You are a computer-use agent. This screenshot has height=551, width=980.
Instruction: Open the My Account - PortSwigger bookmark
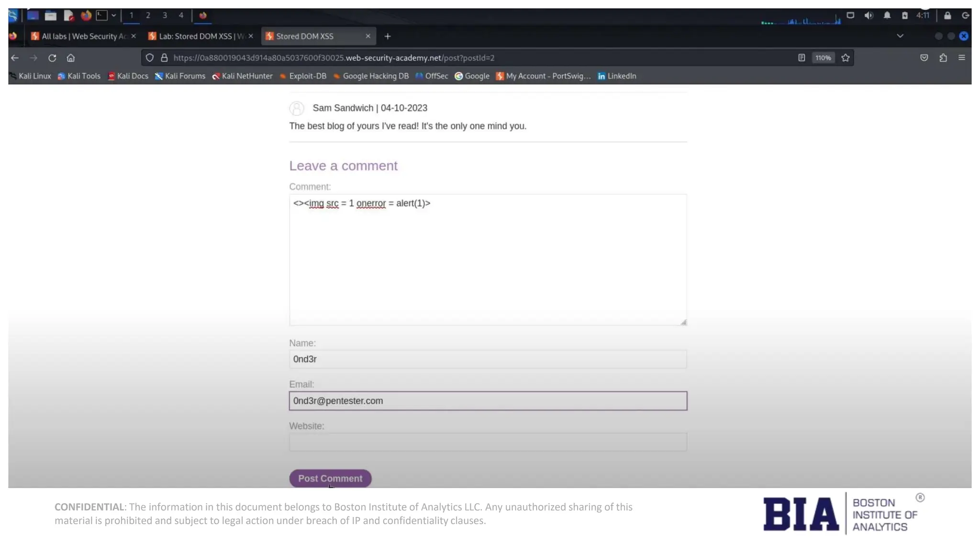click(544, 76)
